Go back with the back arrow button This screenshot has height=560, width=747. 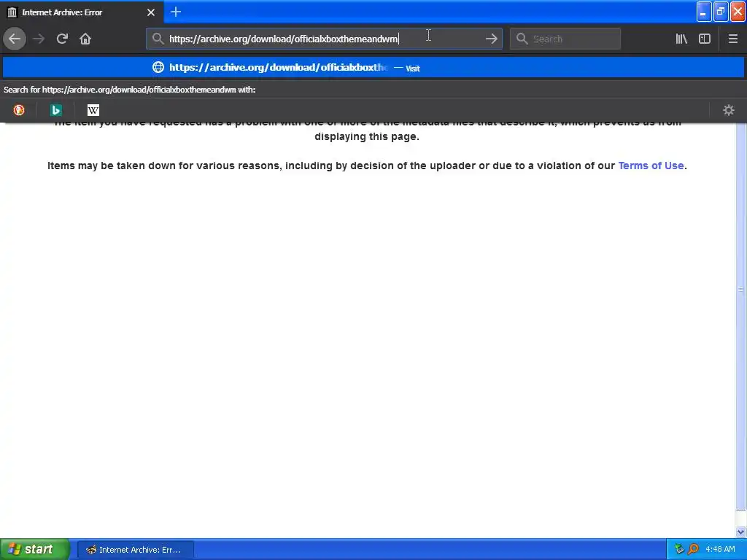(x=15, y=39)
